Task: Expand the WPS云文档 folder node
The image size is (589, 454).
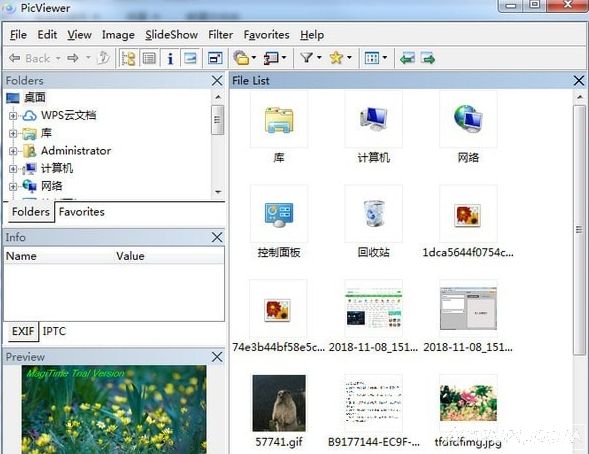Action: [13, 116]
